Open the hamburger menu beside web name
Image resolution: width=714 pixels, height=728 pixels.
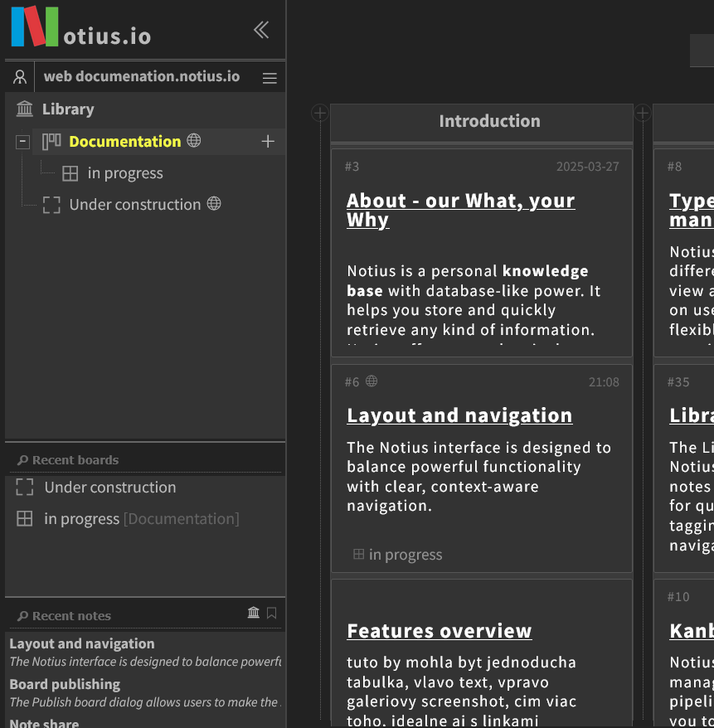(270, 78)
